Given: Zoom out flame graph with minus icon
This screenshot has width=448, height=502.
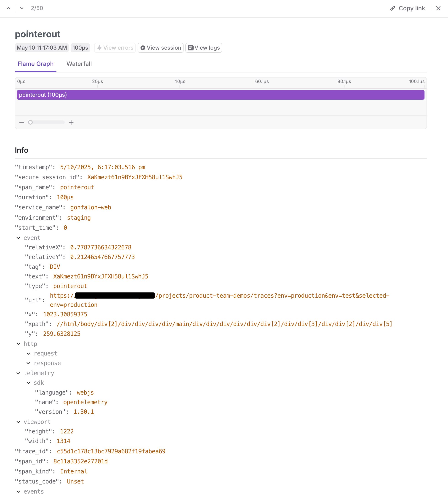Looking at the screenshot, I should [22, 122].
